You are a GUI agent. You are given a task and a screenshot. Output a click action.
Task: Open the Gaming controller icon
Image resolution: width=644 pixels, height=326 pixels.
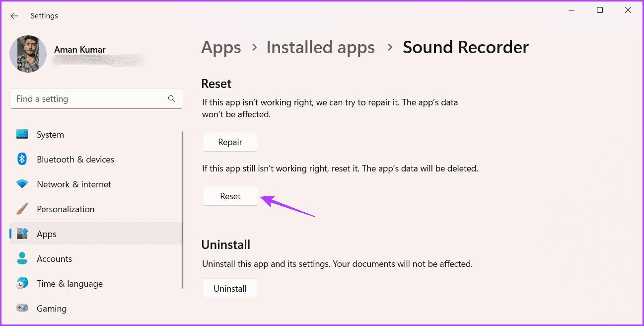tap(22, 308)
